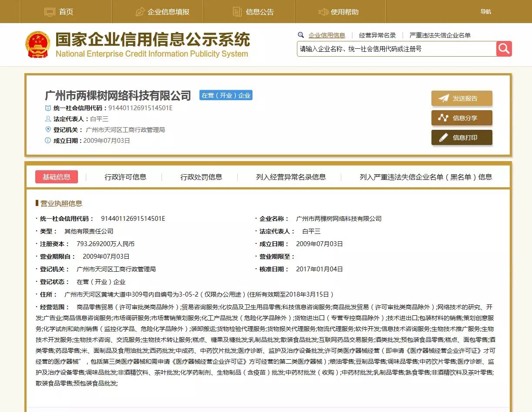Click the red search magnifier button
The height and width of the screenshot is (412, 532).
tap(504, 49)
